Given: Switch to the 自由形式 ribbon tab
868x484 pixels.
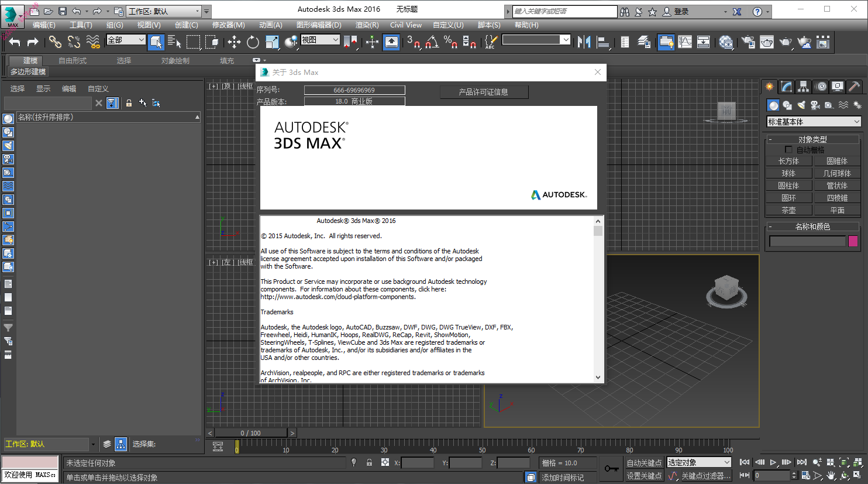Looking at the screenshot, I should pyautogui.click(x=73, y=61).
